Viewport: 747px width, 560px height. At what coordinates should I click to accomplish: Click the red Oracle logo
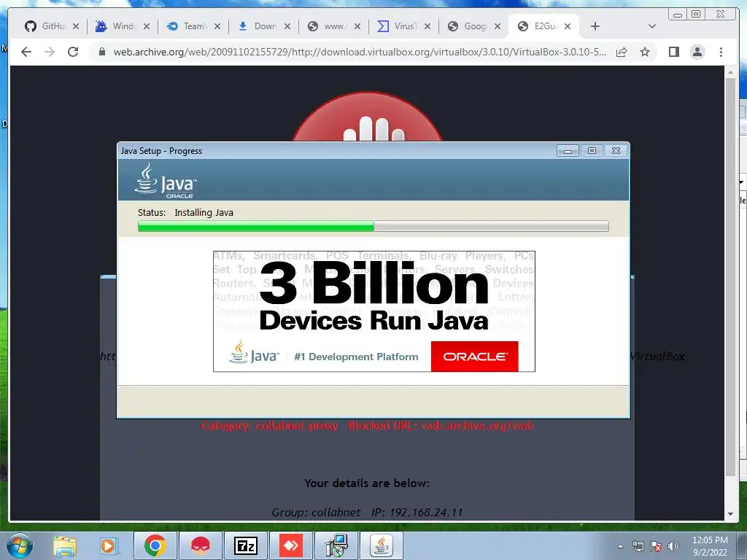(x=474, y=356)
